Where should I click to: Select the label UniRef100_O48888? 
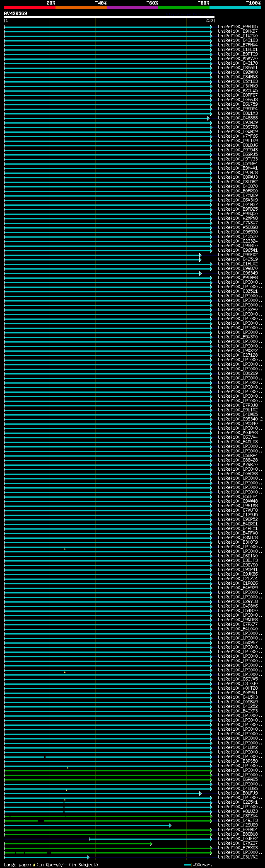(238, 118)
